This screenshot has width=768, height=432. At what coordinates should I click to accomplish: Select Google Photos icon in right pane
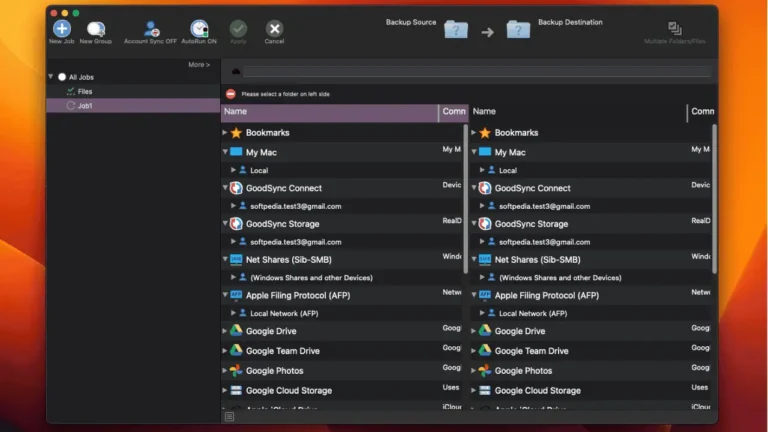click(x=485, y=370)
